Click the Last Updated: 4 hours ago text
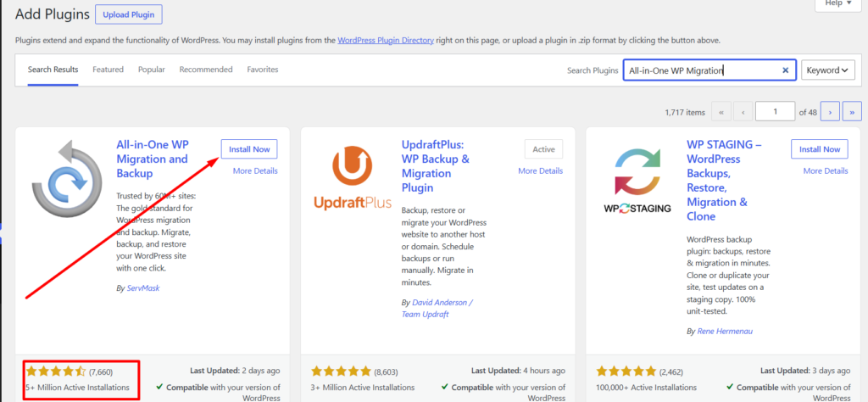 tap(518, 371)
